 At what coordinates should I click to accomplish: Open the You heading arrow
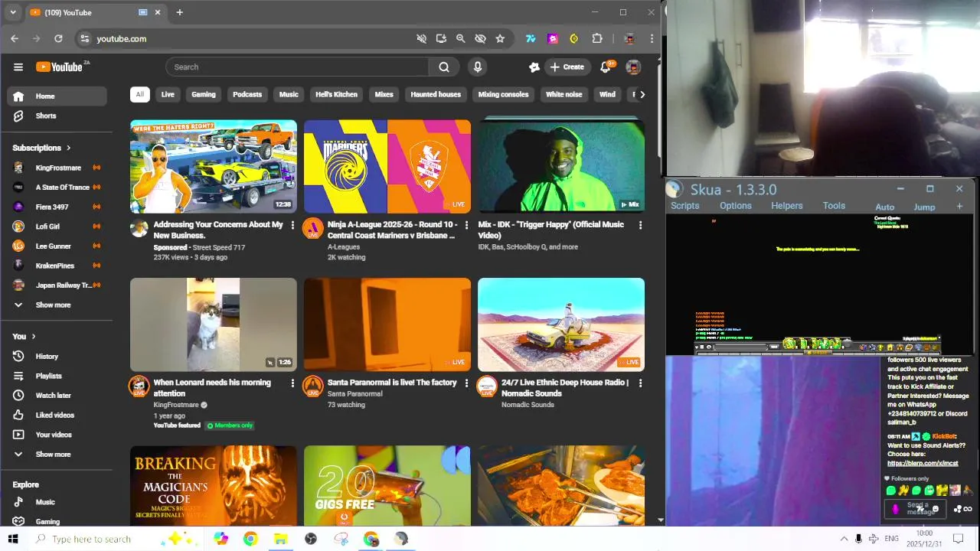34,336
